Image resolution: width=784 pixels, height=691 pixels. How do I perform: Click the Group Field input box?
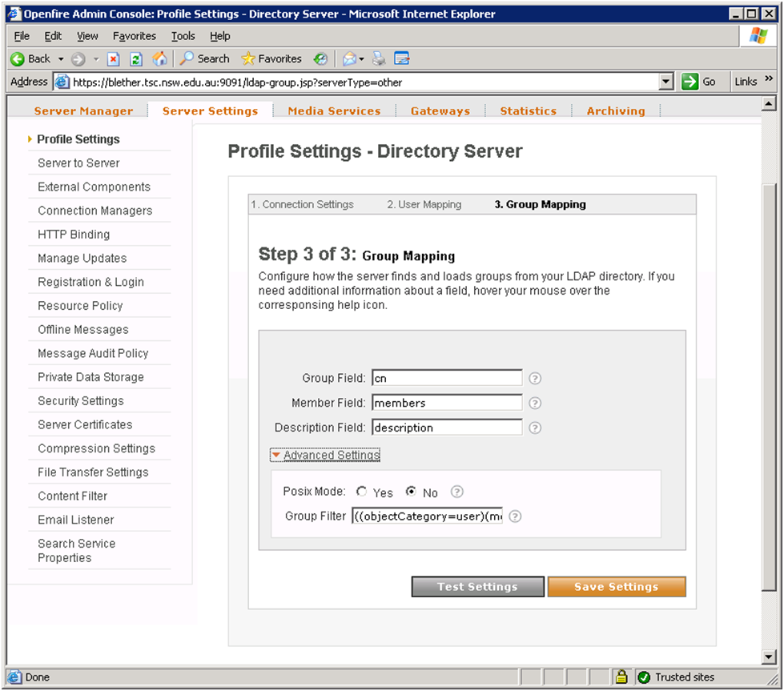click(447, 378)
